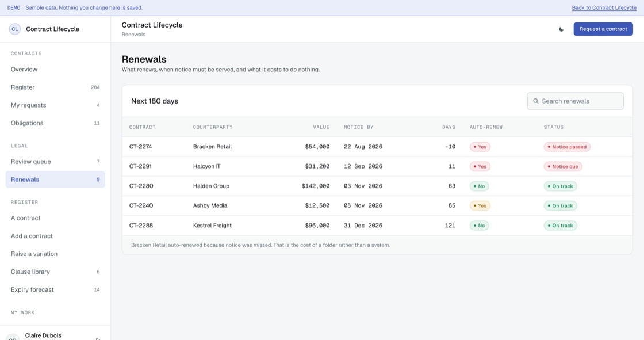644x340 pixels.
Task: Follow the Back to Contract Lifecycle link
Action: point(604,8)
